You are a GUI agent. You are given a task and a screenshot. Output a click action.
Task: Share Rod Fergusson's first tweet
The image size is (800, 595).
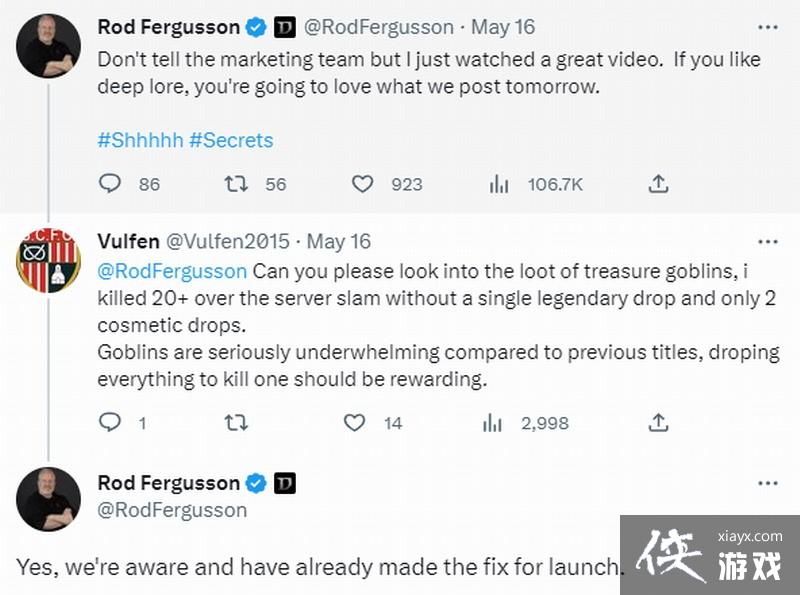(658, 184)
